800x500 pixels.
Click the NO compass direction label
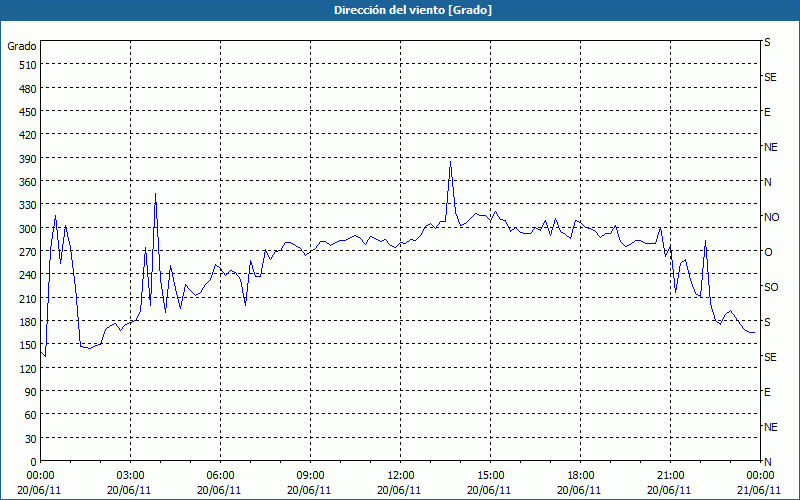(x=771, y=217)
